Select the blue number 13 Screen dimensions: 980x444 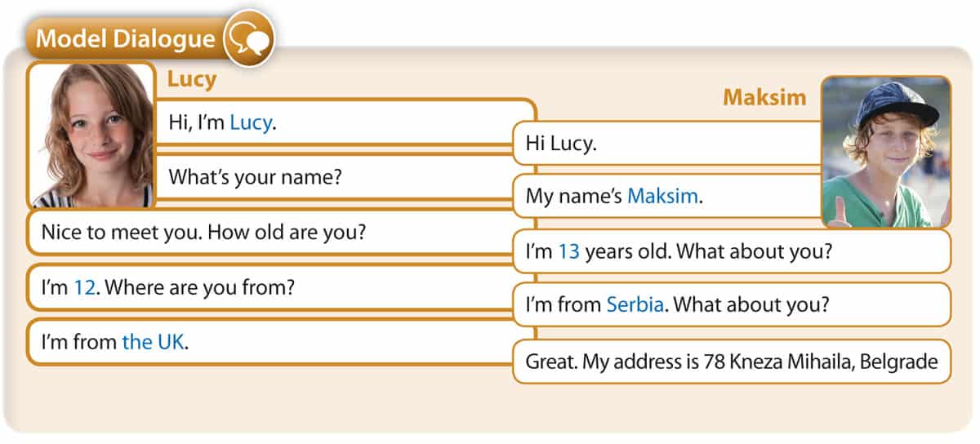click(568, 251)
